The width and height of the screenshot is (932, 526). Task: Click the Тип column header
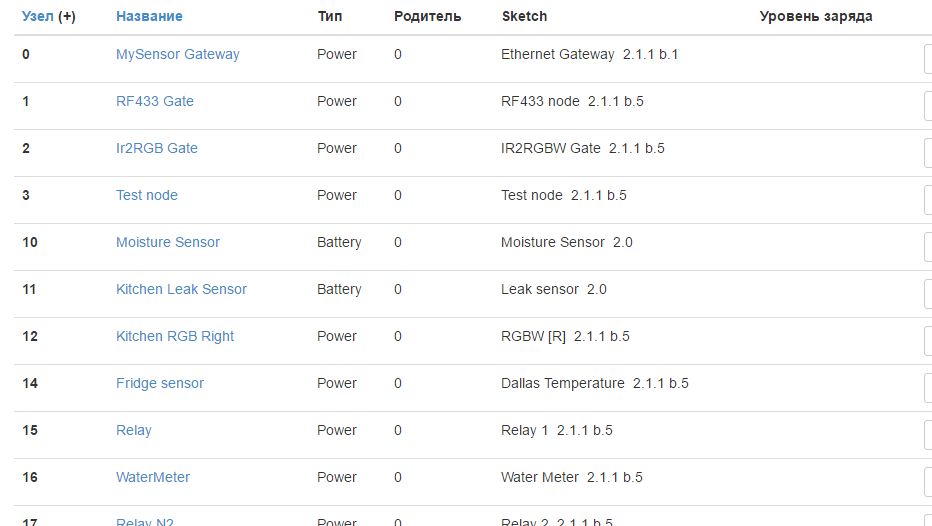[x=329, y=16]
